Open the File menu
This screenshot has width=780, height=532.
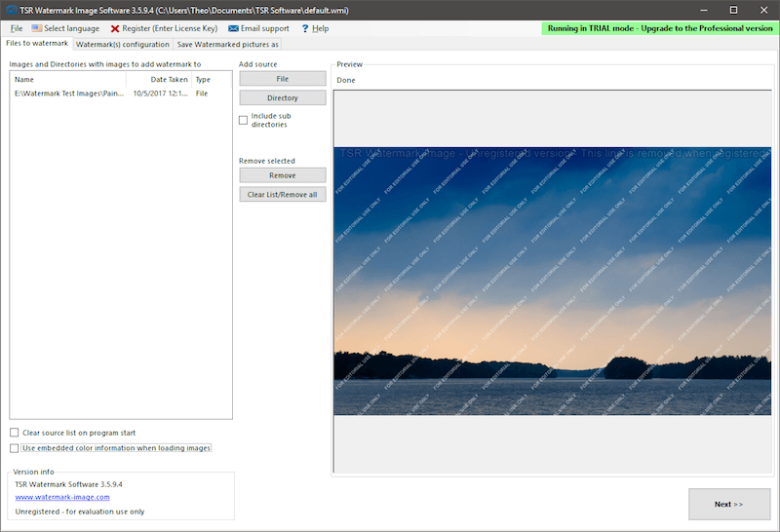click(x=17, y=28)
